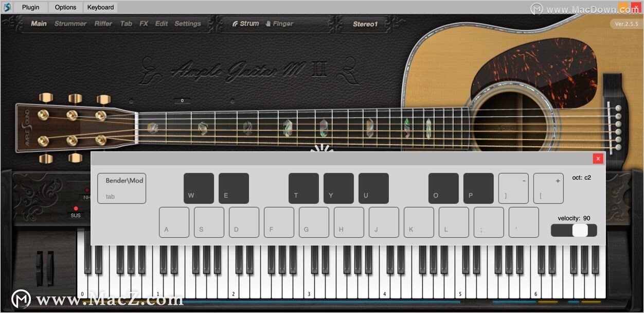Image resolution: width=644 pixels, height=313 pixels.
Task: Adjust the velocity slider handle
Action: 580,230
